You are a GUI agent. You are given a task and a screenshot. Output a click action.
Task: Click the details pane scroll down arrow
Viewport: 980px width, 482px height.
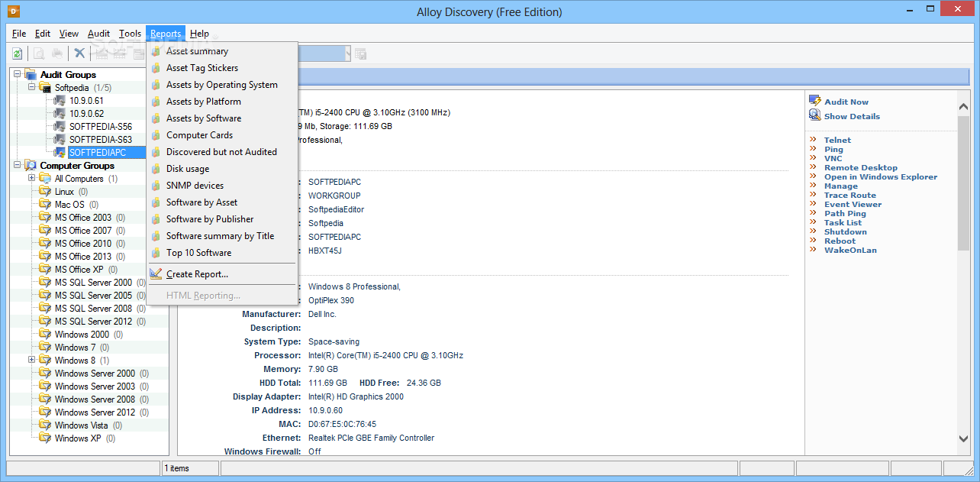(963, 438)
